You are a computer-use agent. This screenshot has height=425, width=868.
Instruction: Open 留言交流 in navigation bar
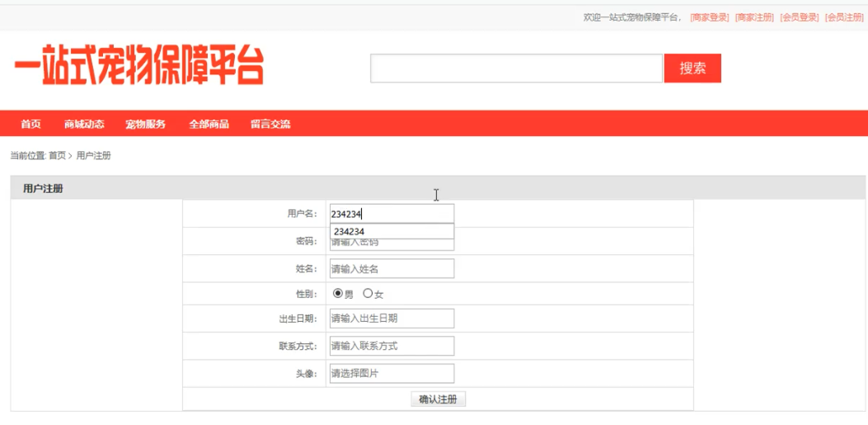(x=270, y=124)
